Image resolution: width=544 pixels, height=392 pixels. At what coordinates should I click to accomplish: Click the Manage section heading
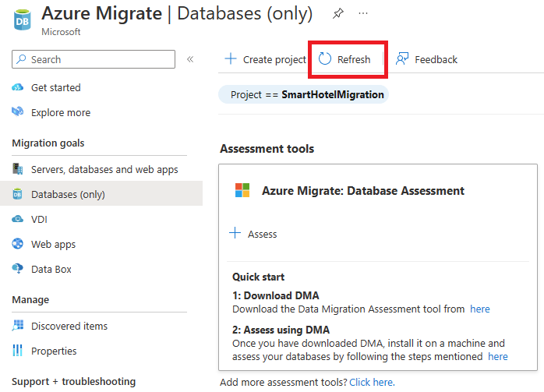pos(30,300)
